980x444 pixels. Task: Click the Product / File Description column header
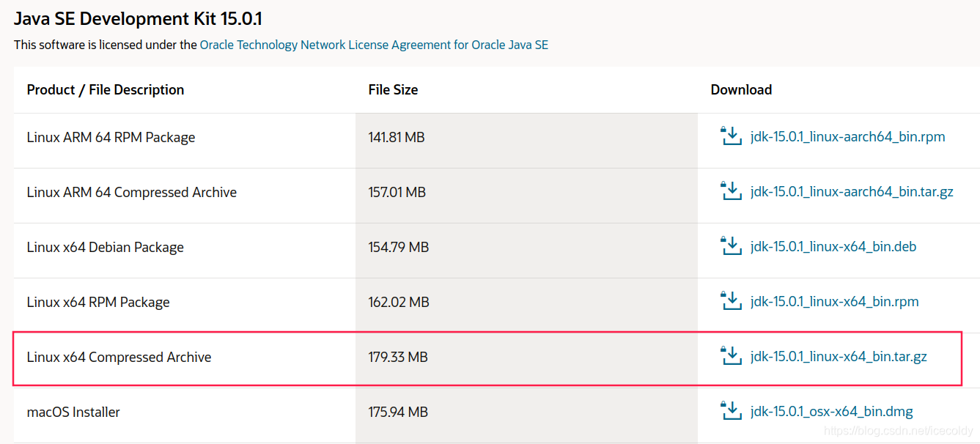[106, 90]
